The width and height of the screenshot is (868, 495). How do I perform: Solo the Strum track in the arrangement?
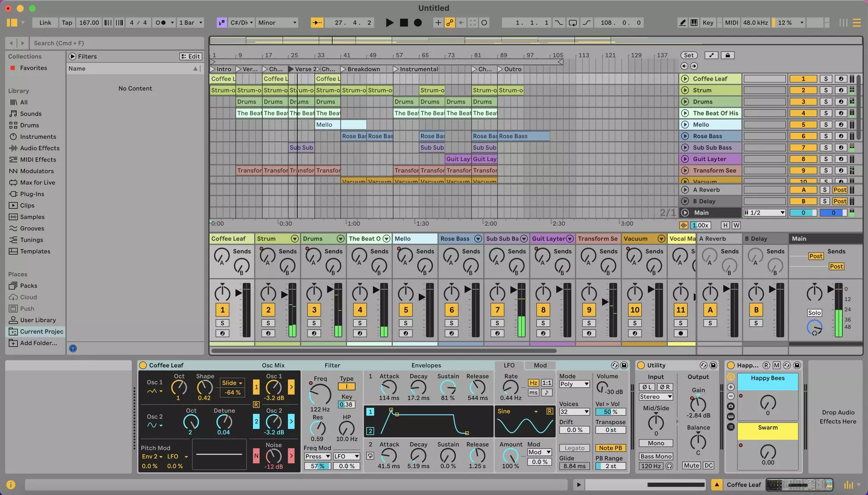click(825, 90)
